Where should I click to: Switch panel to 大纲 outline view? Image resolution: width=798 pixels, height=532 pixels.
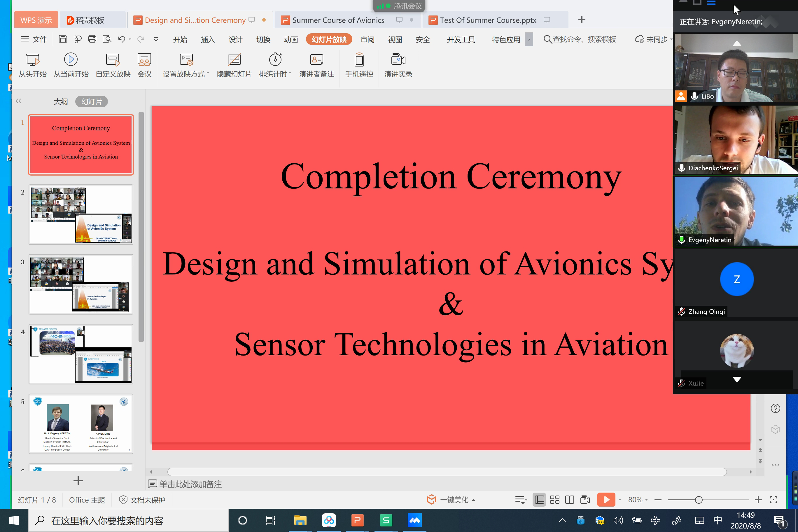coord(61,101)
